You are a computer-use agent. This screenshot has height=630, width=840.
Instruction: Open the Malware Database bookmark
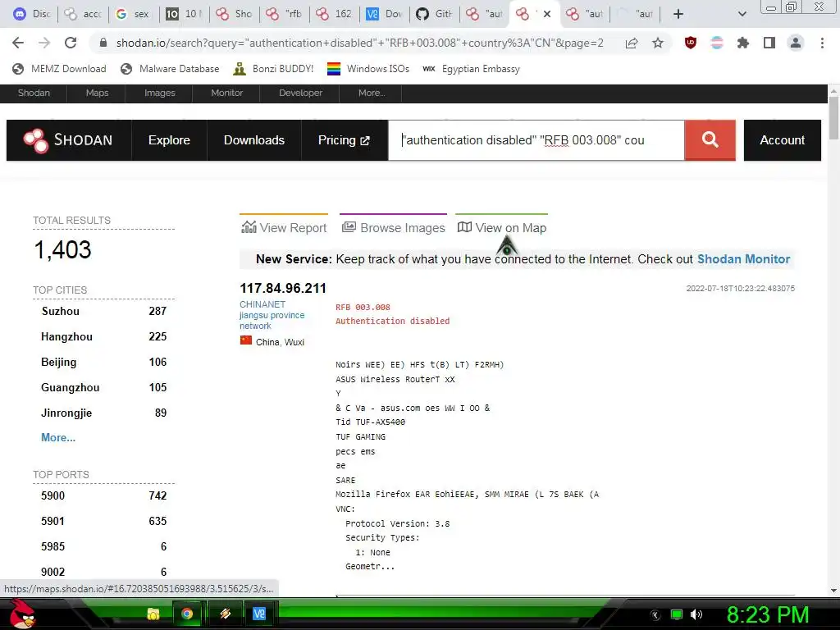[x=171, y=69]
